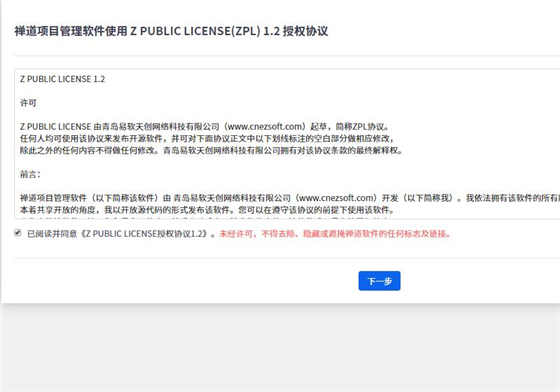Click the 前言: heading in the license text
The width and height of the screenshot is (560, 392).
pos(30,174)
